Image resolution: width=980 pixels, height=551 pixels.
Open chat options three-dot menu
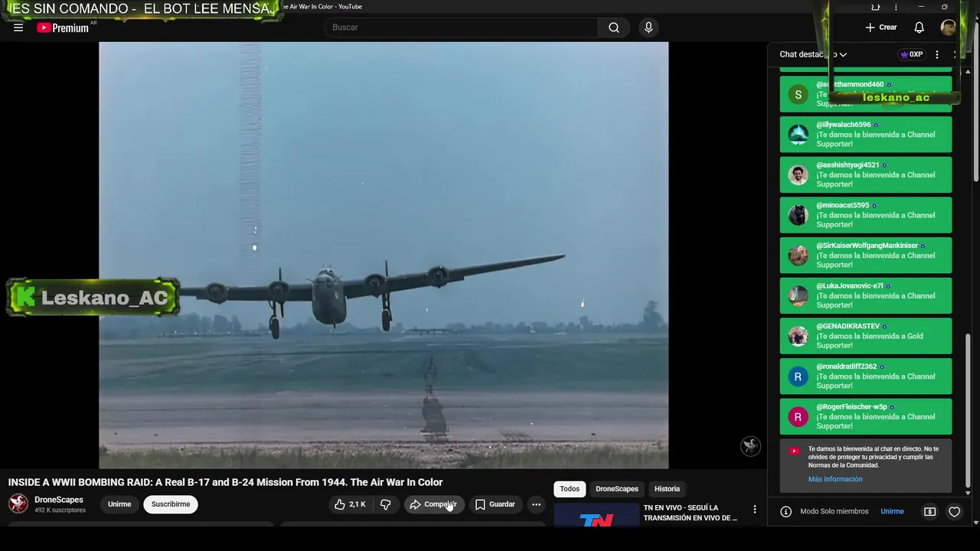pos(936,54)
